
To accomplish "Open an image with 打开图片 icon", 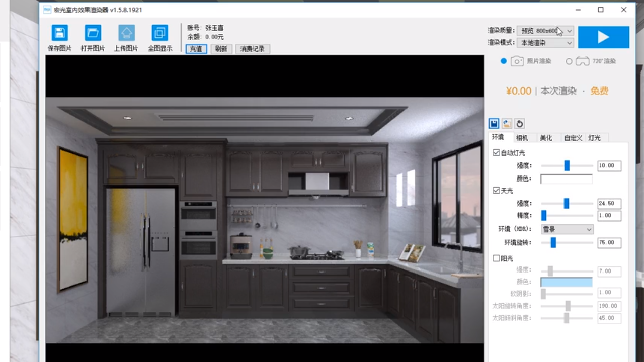I will pos(93,33).
